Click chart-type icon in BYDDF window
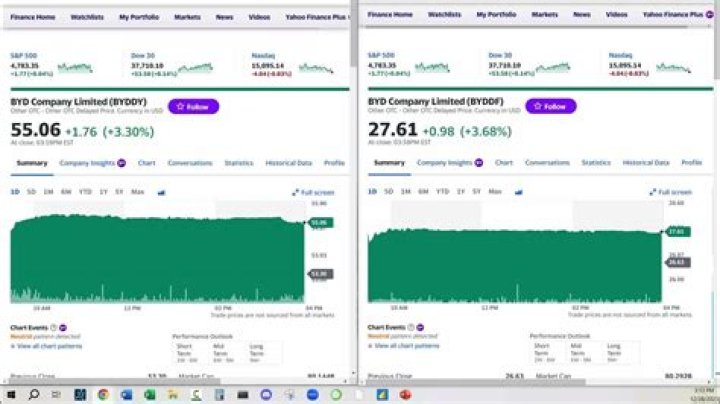This screenshot has width=720, height=404. point(518,192)
